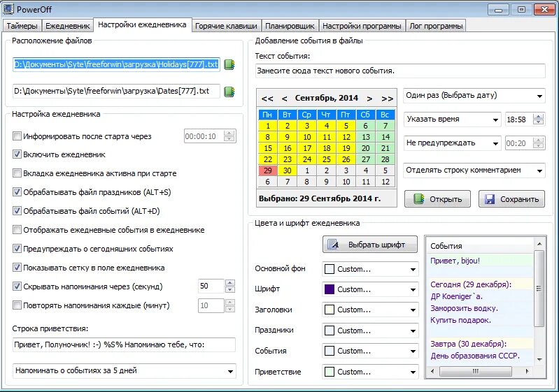Screen dimensions: 559x392
Task: Toggle 'Предупреждать о сегодняшних событиях'
Action: click(17, 249)
